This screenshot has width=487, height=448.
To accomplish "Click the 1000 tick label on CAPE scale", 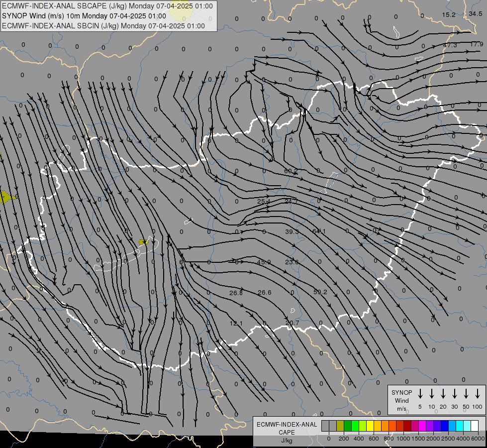I will pyautogui.click(x=403, y=439).
